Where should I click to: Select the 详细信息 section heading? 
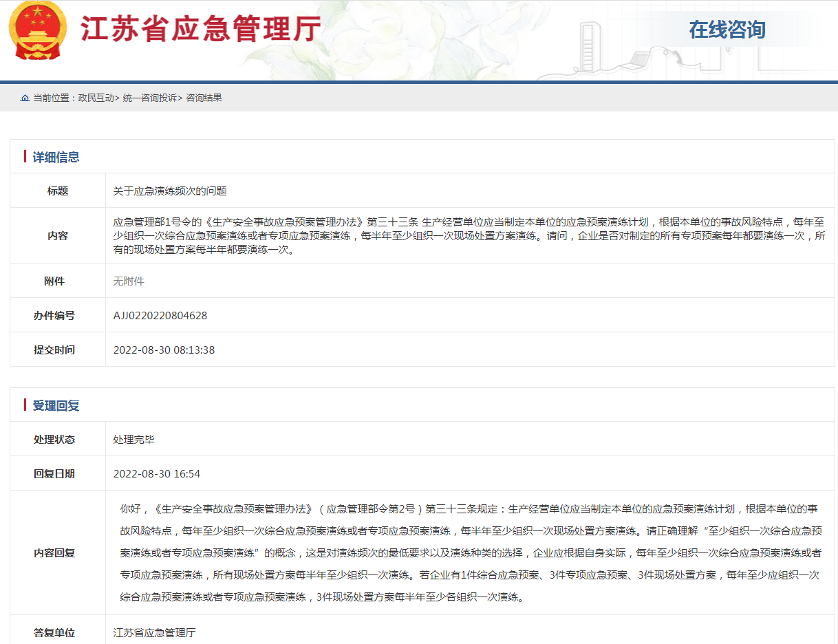point(56,157)
